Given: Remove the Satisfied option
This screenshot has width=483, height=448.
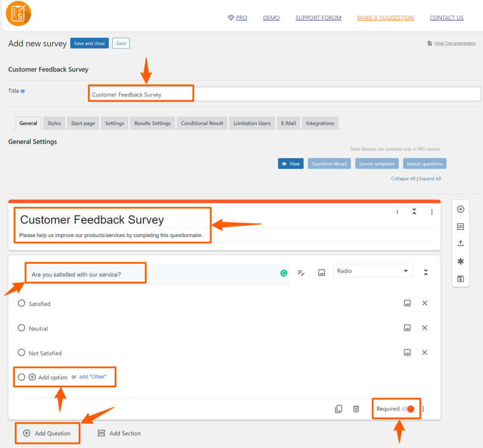Looking at the screenshot, I should click(425, 303).
